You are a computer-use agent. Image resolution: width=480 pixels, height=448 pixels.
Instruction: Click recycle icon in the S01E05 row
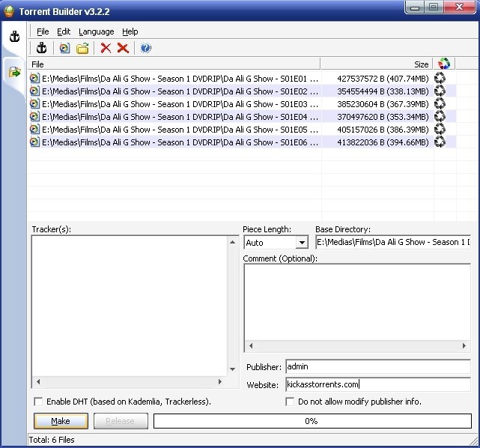(x=440, y=129)
